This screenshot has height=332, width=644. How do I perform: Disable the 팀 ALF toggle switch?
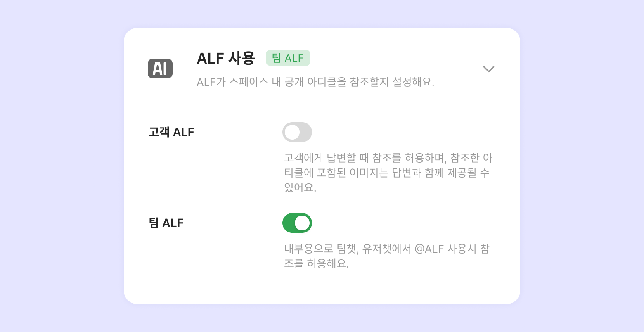297,223
